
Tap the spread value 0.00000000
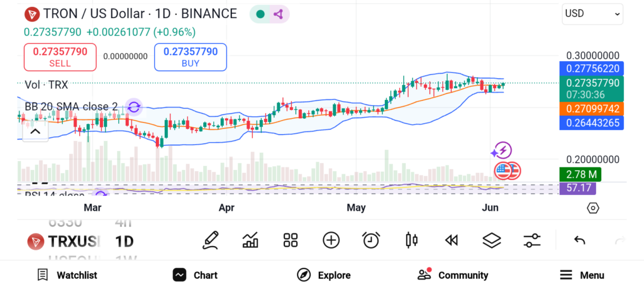[125, 57]
